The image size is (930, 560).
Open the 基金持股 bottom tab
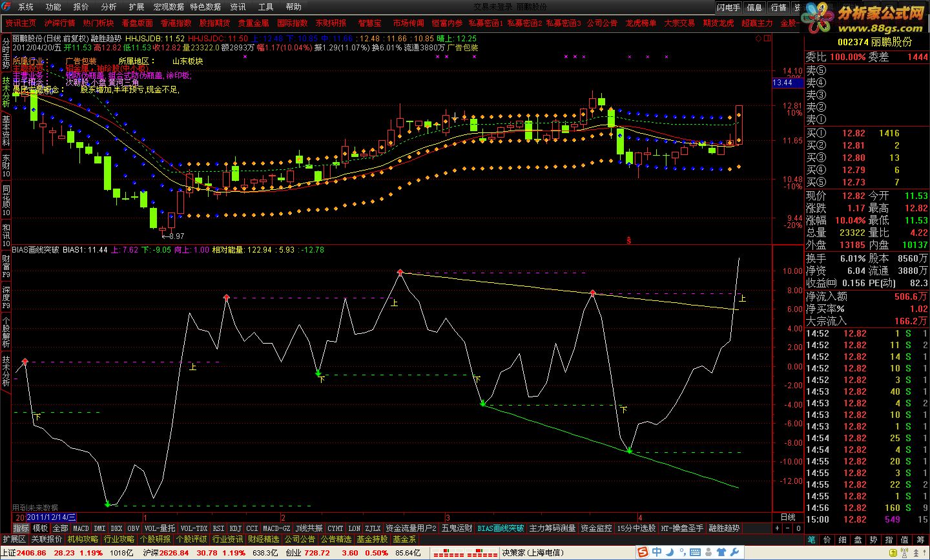(373, 539)
